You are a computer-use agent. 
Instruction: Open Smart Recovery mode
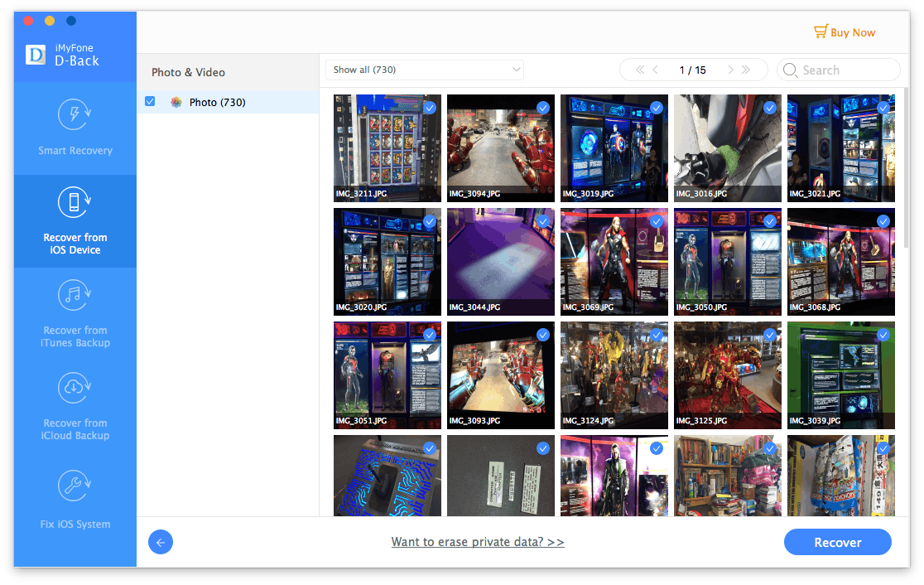(75, 128)
